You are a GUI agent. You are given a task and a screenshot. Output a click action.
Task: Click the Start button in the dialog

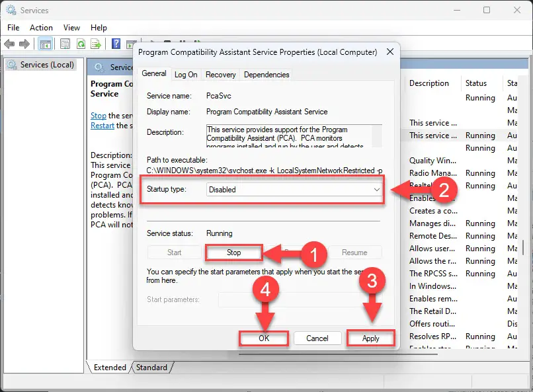[x=174, y=253]
